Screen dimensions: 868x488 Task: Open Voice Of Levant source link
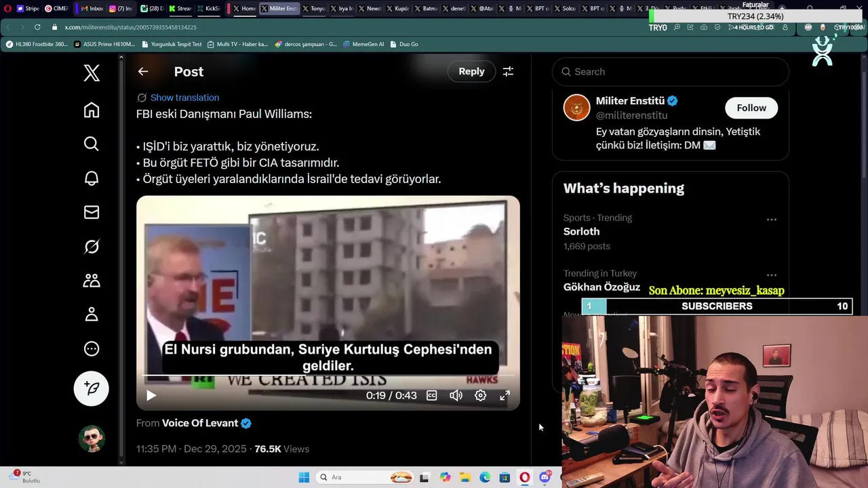[x=199, y=423]
